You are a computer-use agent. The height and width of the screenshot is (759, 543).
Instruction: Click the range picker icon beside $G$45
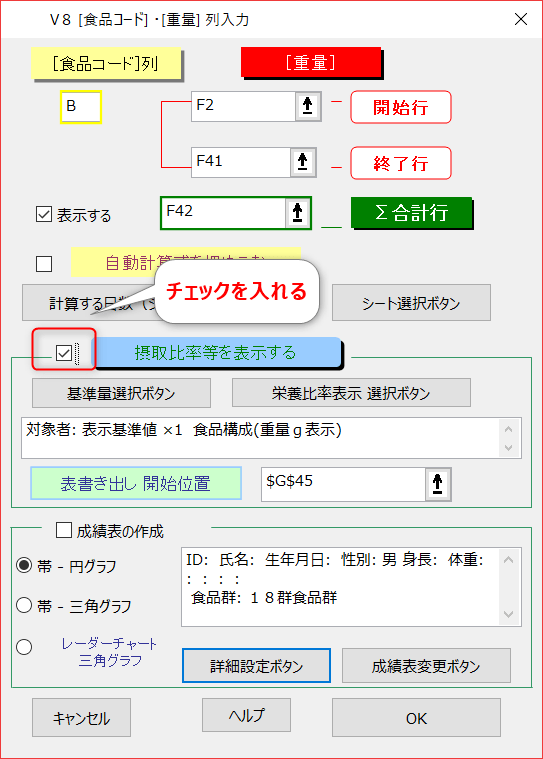tap(438, 483)
